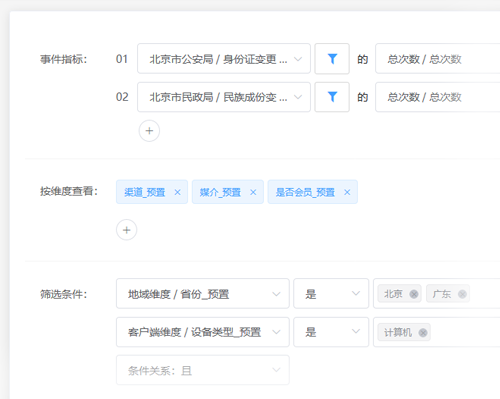Delete the 计算机 filter value
Screen dimensions: 500x399
point(423,332)
